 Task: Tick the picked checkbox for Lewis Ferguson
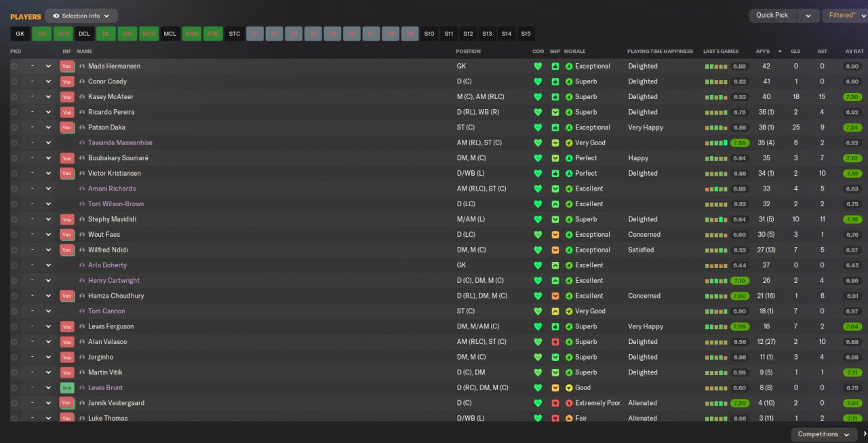tap(14, 326)
